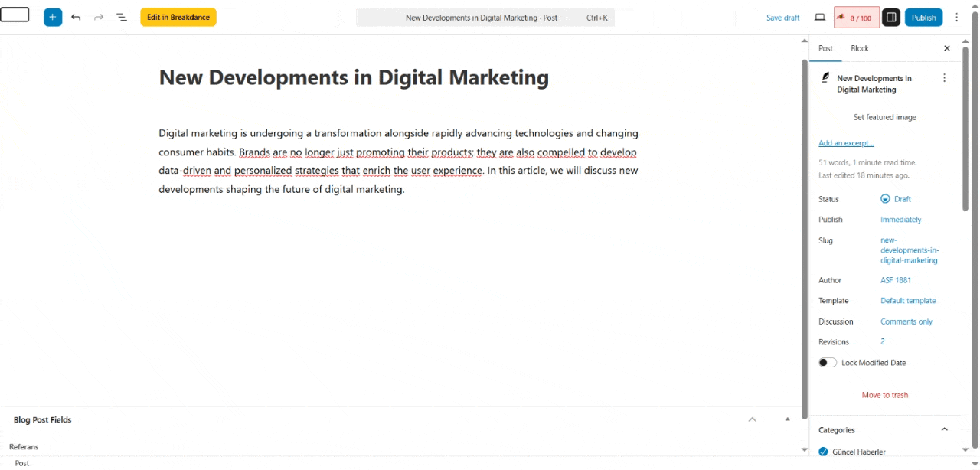Undo the last edit

[x=76, y=17]
